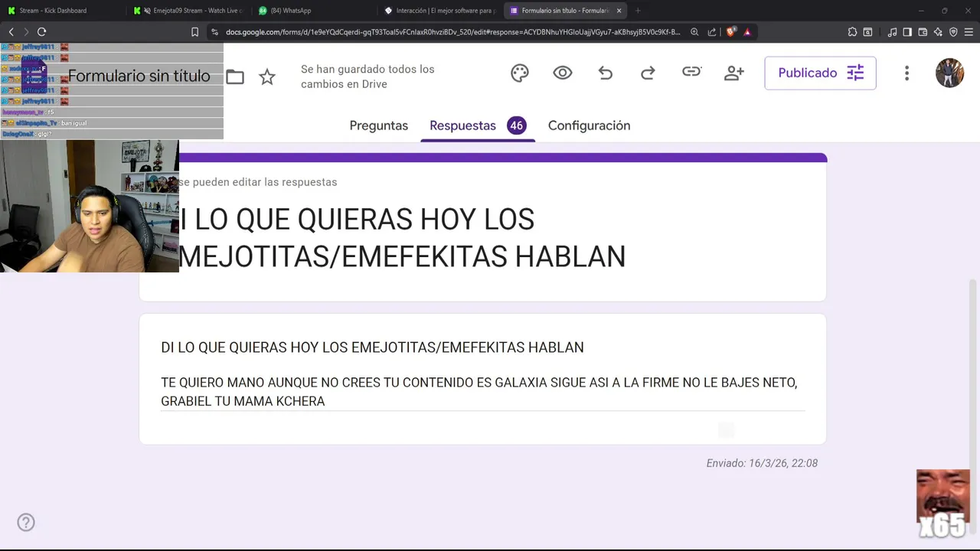Open the tab search toolbar icon
This screenshot has width=980, height=551.
867,32
